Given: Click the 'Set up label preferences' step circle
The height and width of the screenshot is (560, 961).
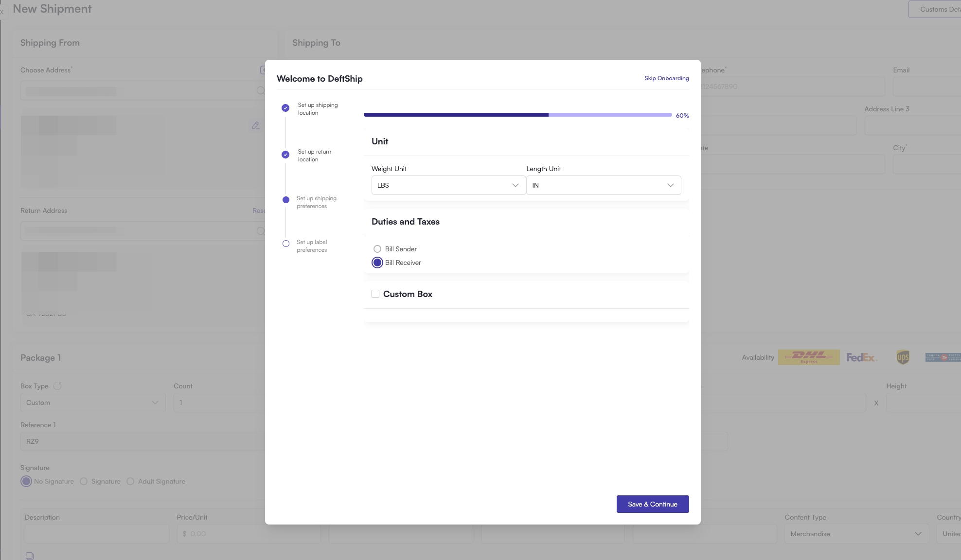Looking at the screenshot, I should tap(286, 244).
